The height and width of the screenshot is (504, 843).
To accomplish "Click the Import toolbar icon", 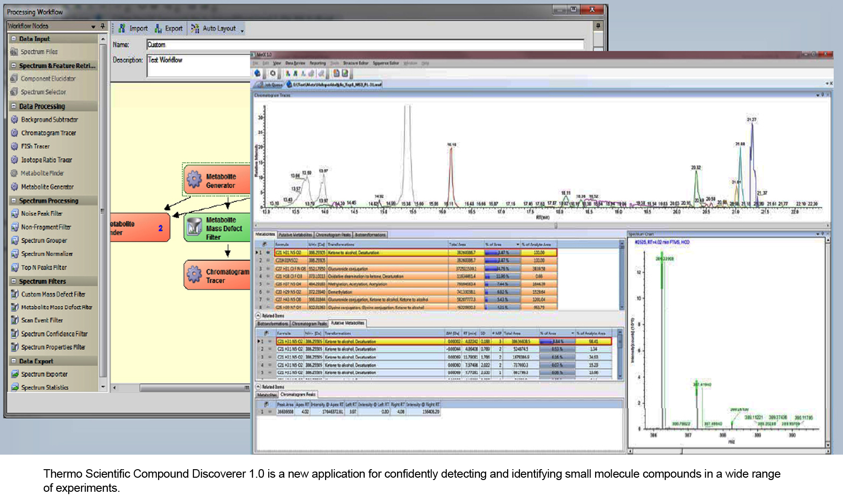I will tap(122, 29).
